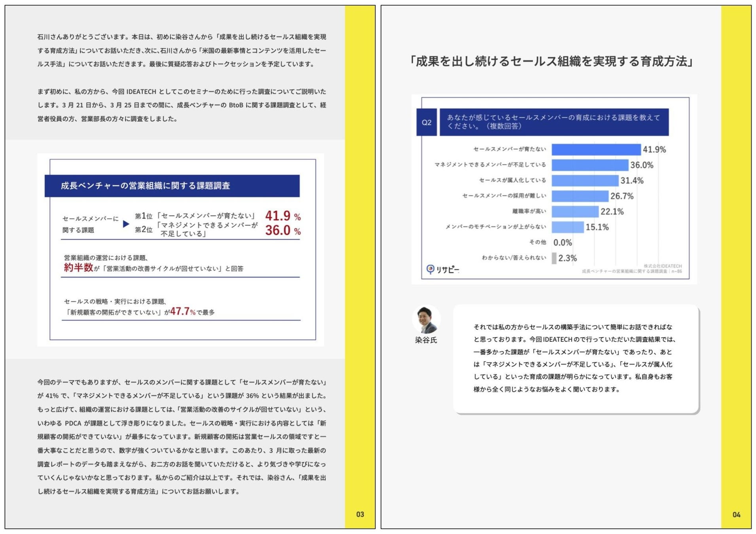756x534 pixels.
Task: Click the chart label わからない/答えられない
Action: click(x=514, y=258)
